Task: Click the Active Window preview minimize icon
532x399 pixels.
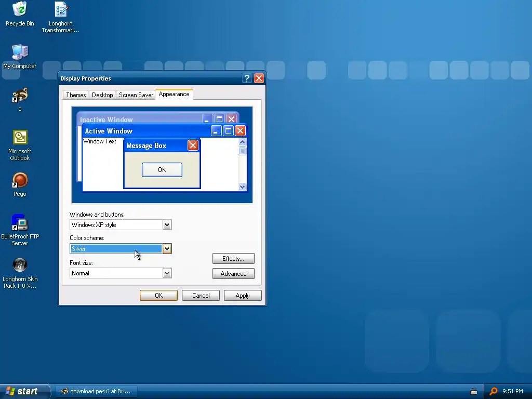Action: click(x=216, y=130)
